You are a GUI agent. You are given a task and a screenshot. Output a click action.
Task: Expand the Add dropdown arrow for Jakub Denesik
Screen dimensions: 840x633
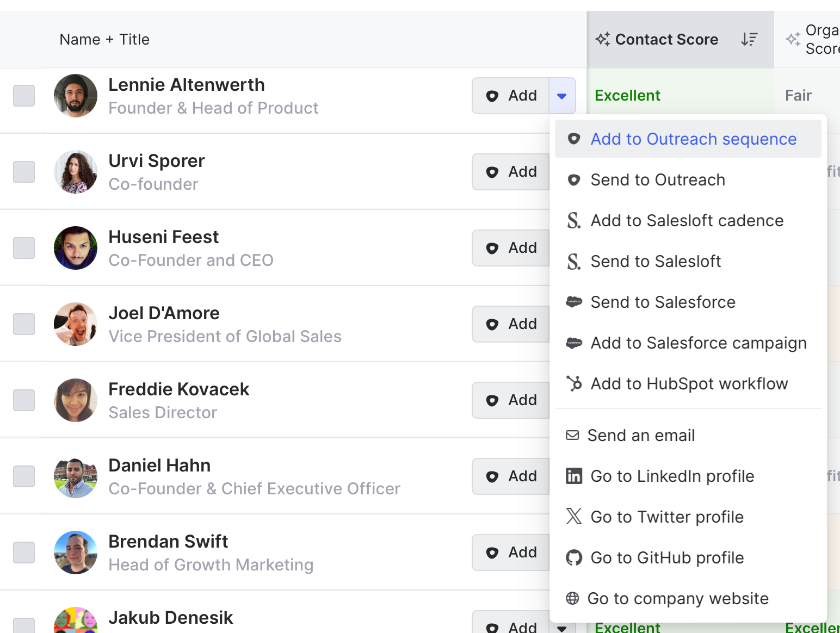pos(562,628)
